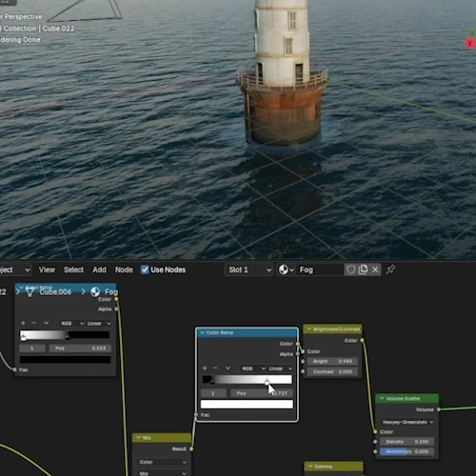The image size is (476, 476).
Task: Open the Add menu in node editor
Action: (99, 269)
